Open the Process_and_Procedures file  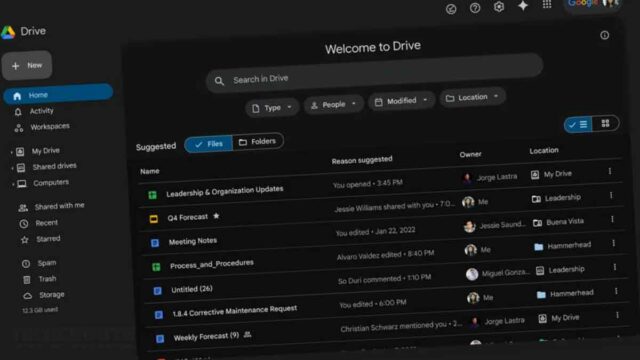click(212, 264)
